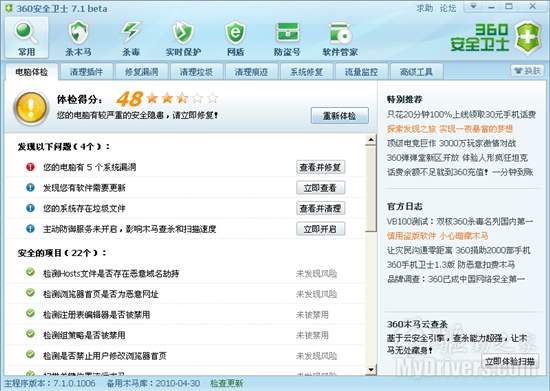Open the 网盾 browser shield icon
550x391 pixels.
click(x=235, y=32)
